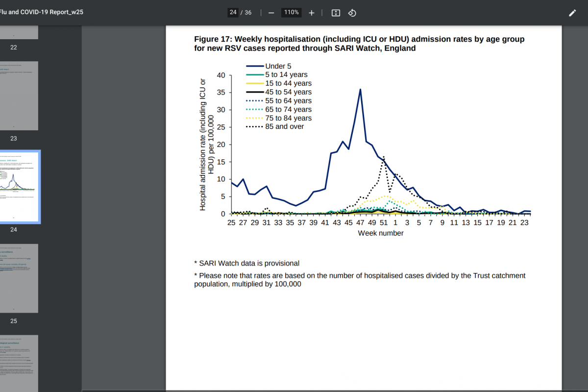This screenshot has height=392, width=588.
Task: Rotate the document counterclockwise
Action: tap(352, 13)
